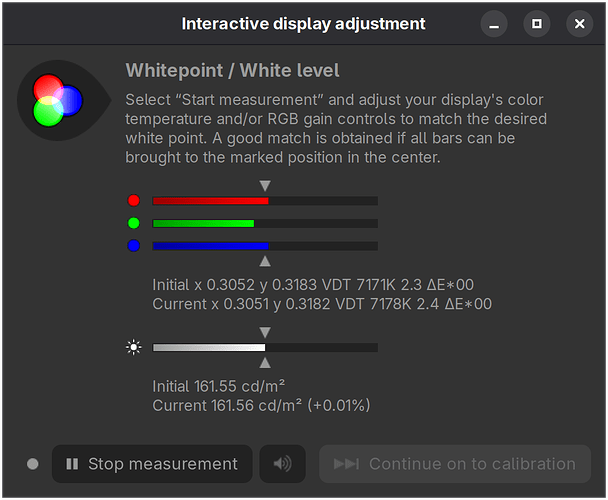Continue on to calibration
608x500 pixels.
[x=455, y=464]
